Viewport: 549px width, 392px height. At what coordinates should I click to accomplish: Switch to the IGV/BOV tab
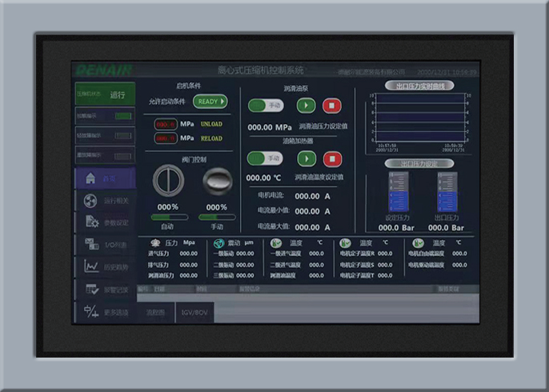click(194, 312)
